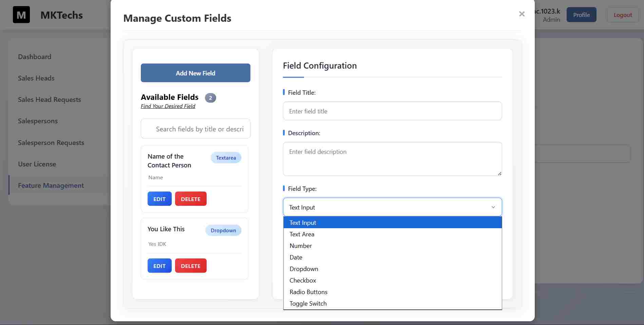The width and height of the screenshot is (644, 325).
Task: Choose Dropdown field type option
Action: pyautogui.click(x=393, y=269)
